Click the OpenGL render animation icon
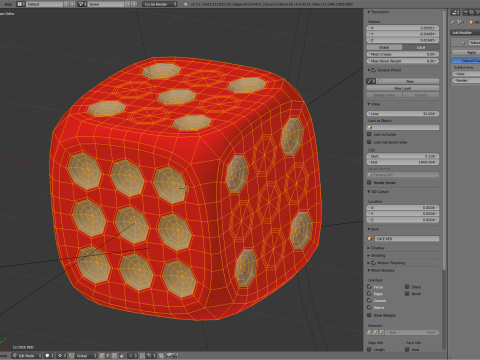Image resolution: width=480 pixels, height=360 pixels. 175,356
